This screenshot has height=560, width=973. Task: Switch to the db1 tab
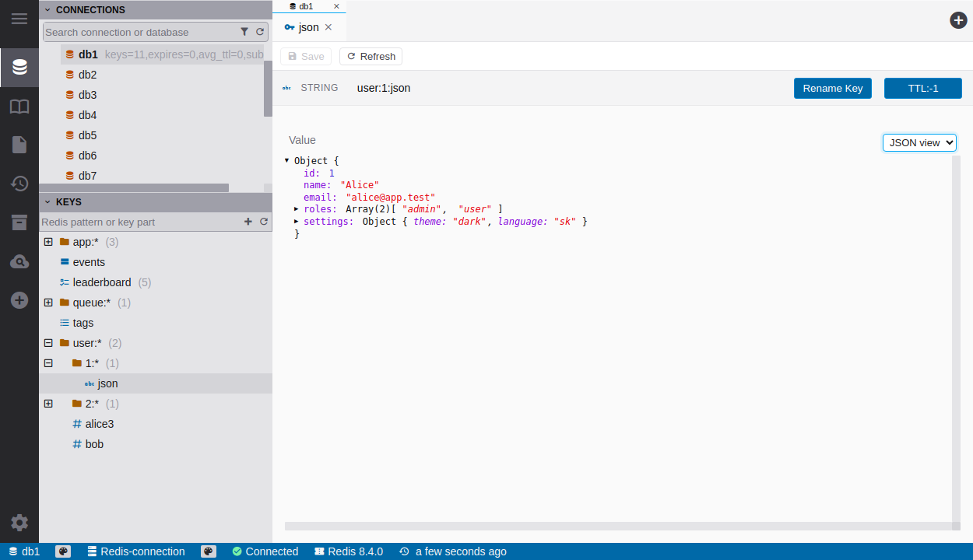pos(306,6)
